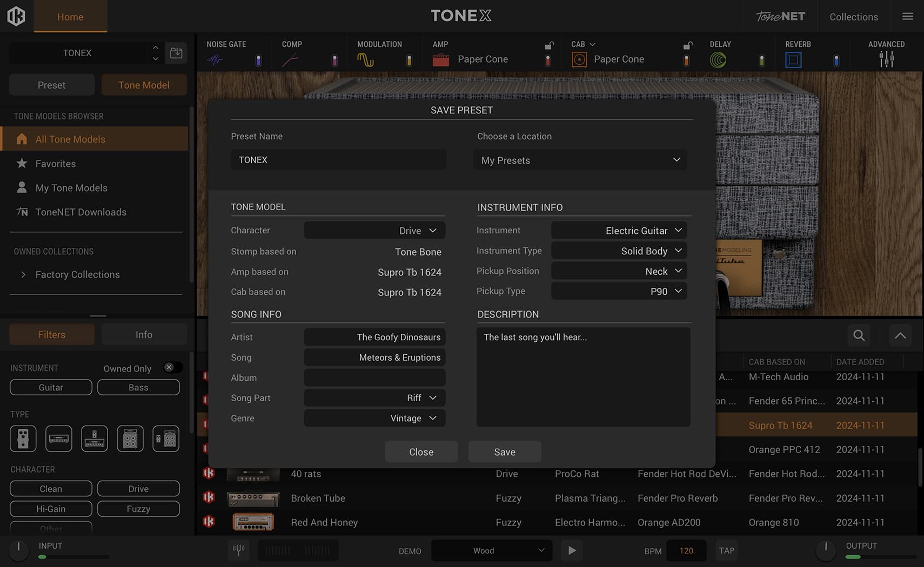Click the search magnifier icon
This screenshot has height=567, width=924.
[x=859, y=335]
